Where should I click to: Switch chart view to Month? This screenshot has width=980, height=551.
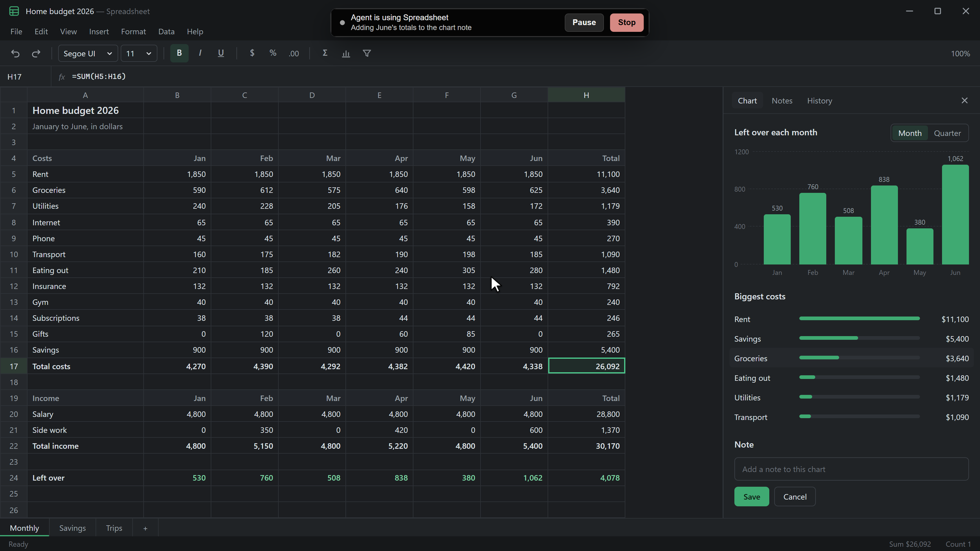pyautogui.click(x=910, y=133)
